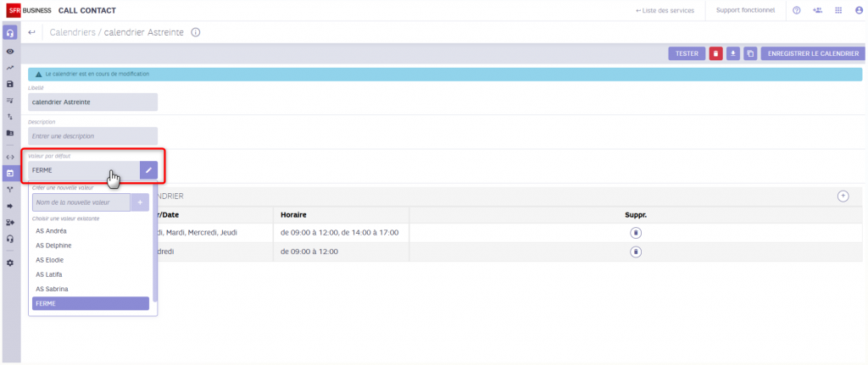Open Support fonctionnel menu item
The width and height of the screenshot is (868, 365).
[x=745, y=10]
